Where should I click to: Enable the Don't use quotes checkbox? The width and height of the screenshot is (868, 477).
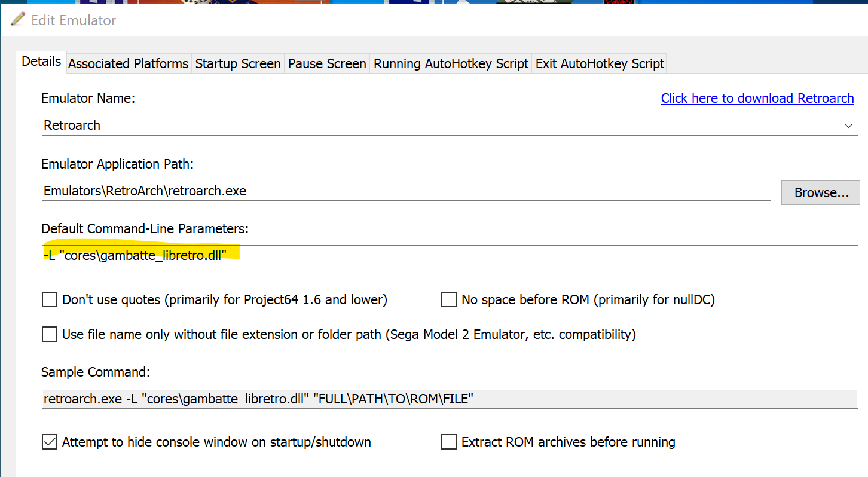point(50,299)
